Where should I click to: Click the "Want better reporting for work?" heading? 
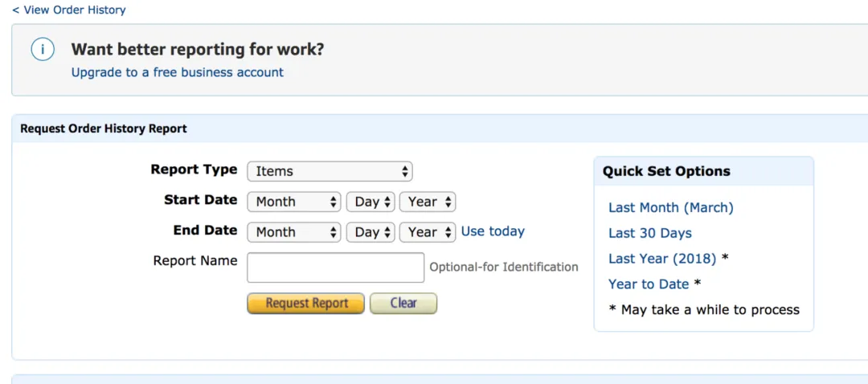pyautogui.click(x=198, y=49)
